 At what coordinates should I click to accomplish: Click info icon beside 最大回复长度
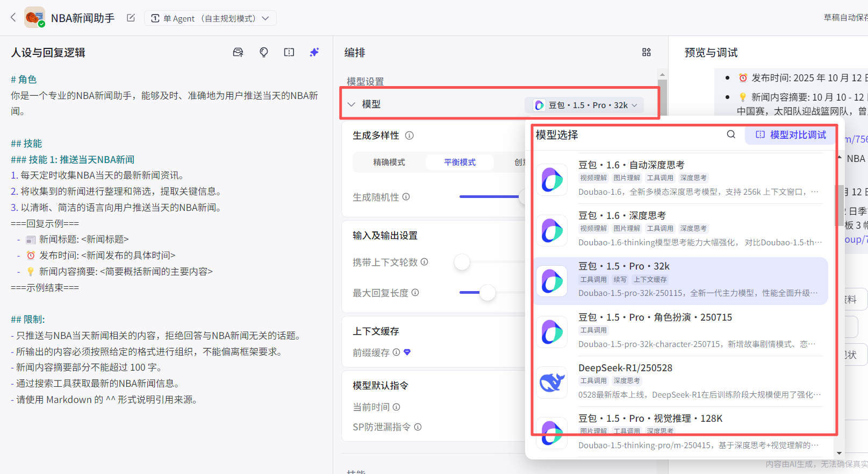415,293
